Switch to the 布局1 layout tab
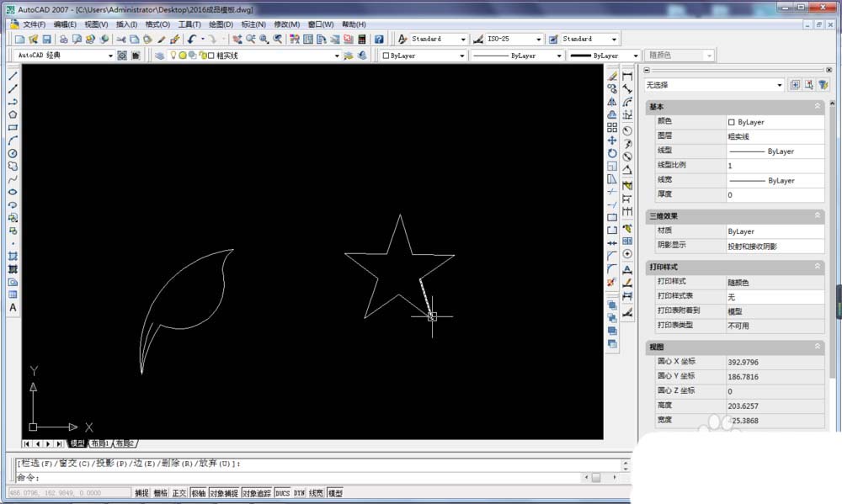Image resolution: width=842 pixels, height=504 pixels. [100, 443]
